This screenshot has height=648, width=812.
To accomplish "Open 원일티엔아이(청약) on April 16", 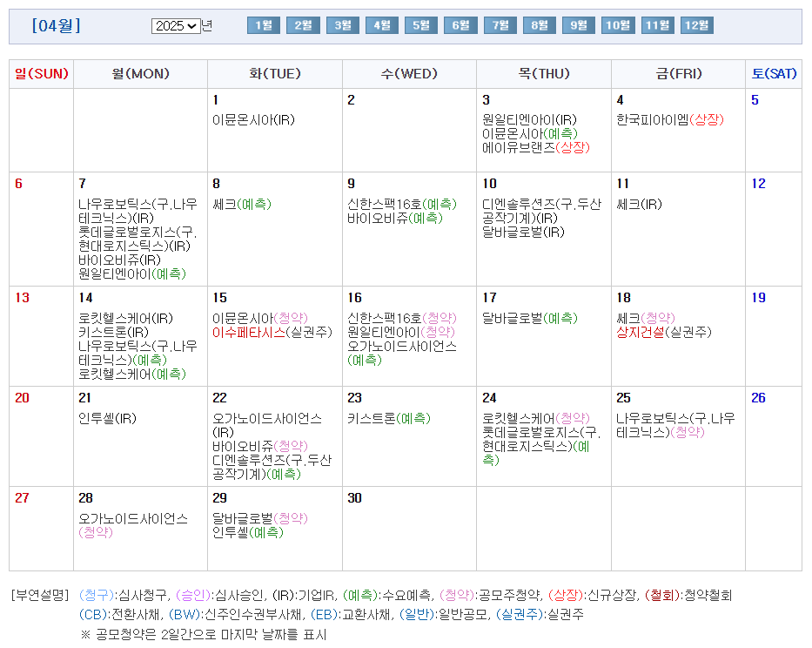I will click(x=401, y=333).
